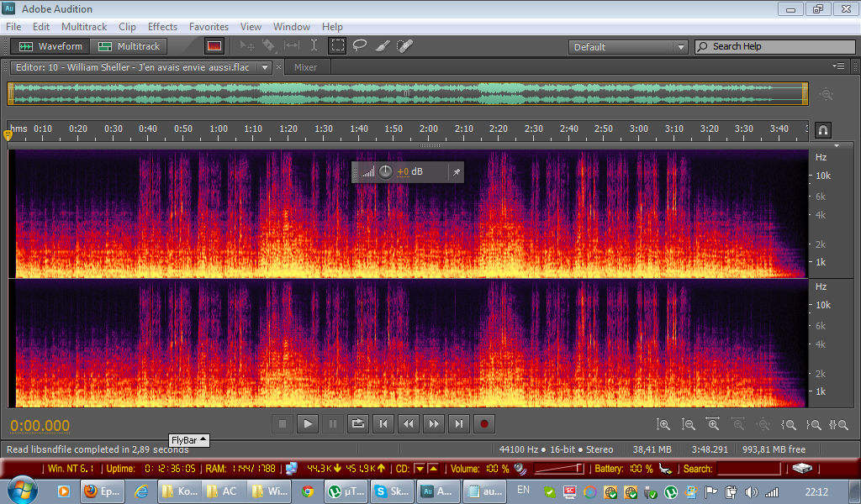Open the Effects menu
Screen dimensions: 861x504
[x=162, y=27]
